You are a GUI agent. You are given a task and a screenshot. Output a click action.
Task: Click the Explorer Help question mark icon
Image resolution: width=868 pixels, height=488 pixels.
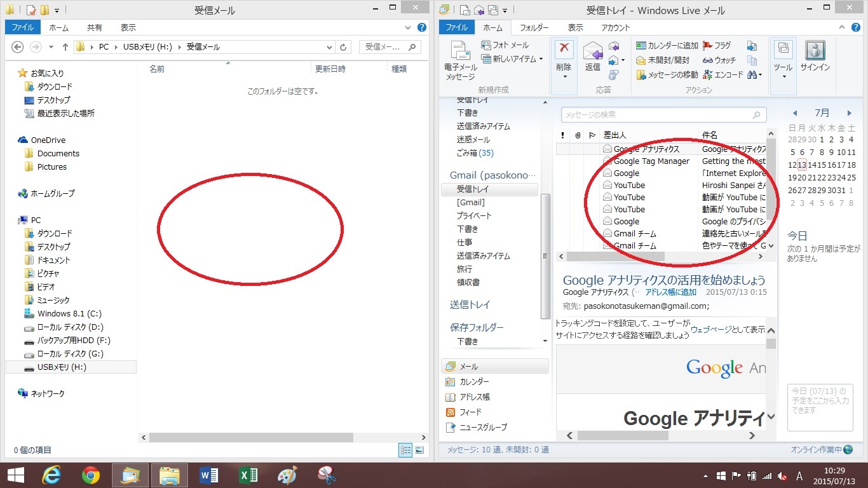point(422,28)
